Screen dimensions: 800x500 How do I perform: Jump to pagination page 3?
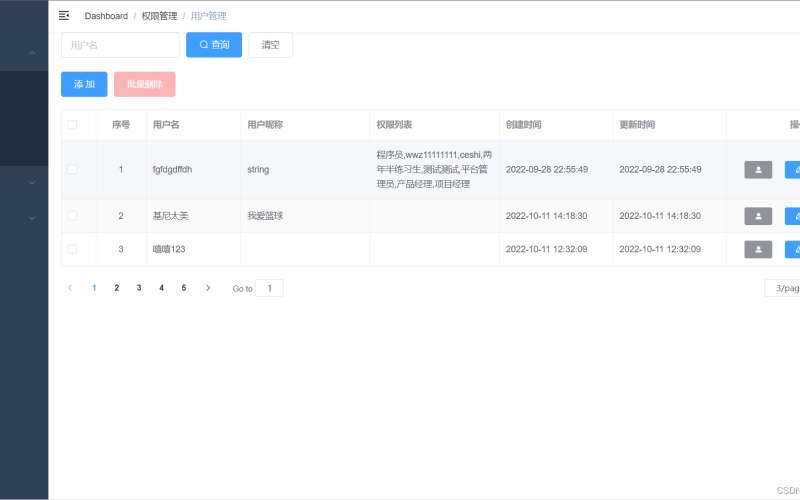tap(139, 288)
